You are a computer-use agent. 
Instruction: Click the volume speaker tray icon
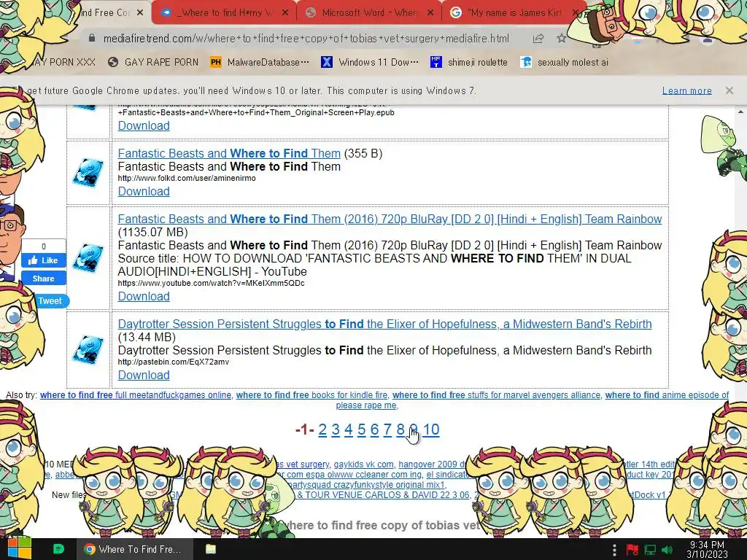click(667, 550)
